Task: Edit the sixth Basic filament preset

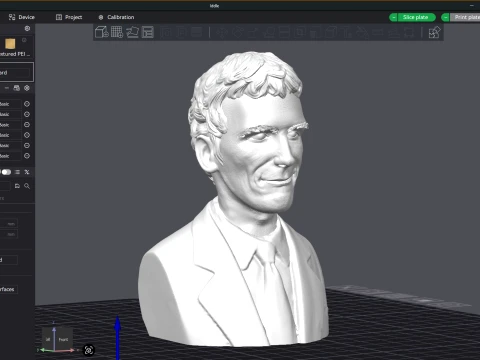Action: coord(27,156)
